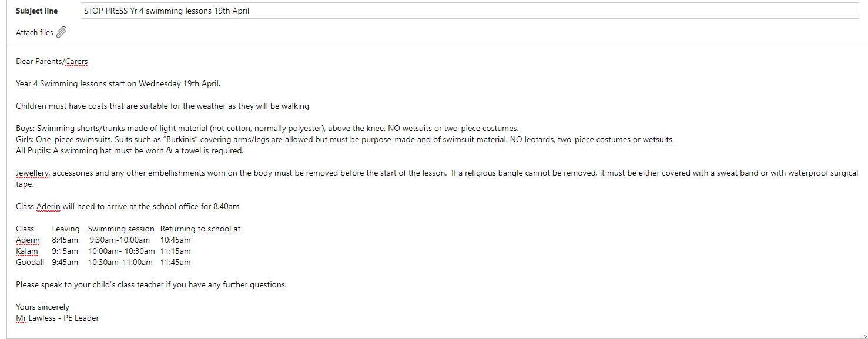The image size is (868, 339).
Task: Click the Boys swimming shorts line
Action: pos(267,129)
